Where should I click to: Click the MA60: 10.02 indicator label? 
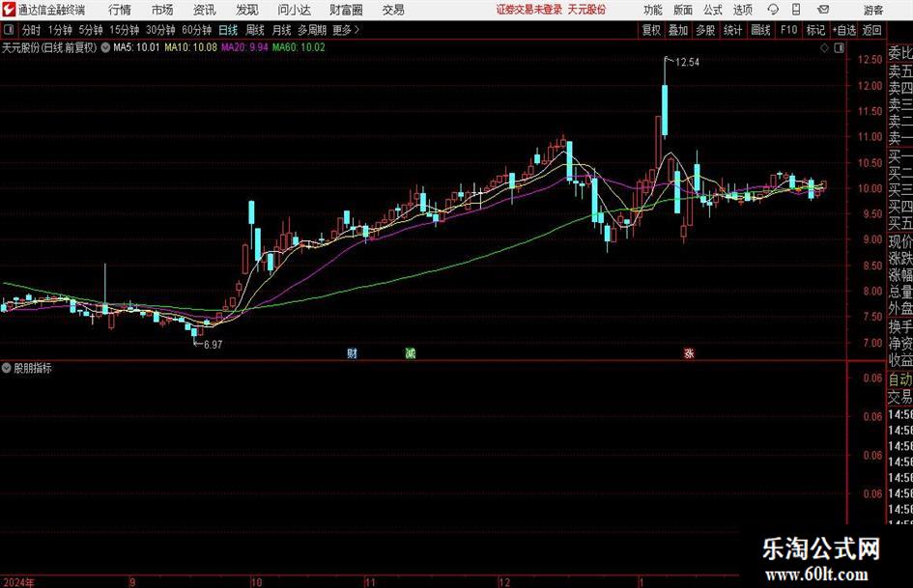coord(299,47)
